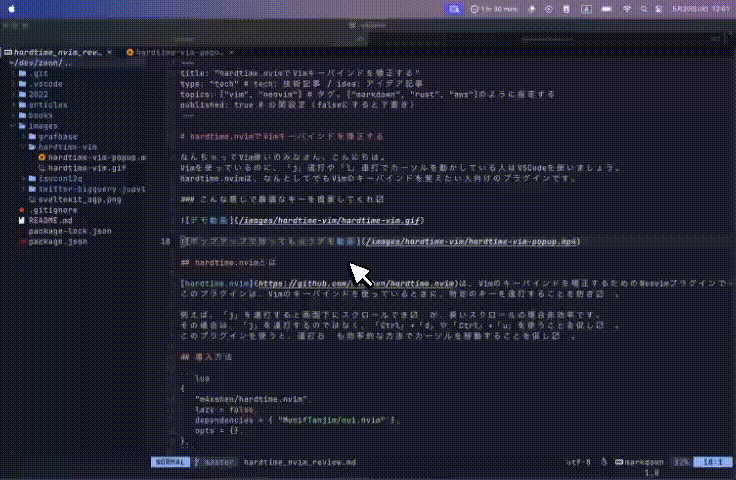Click the open images folder icon
736x480 pixels.
tap(23, 126)
